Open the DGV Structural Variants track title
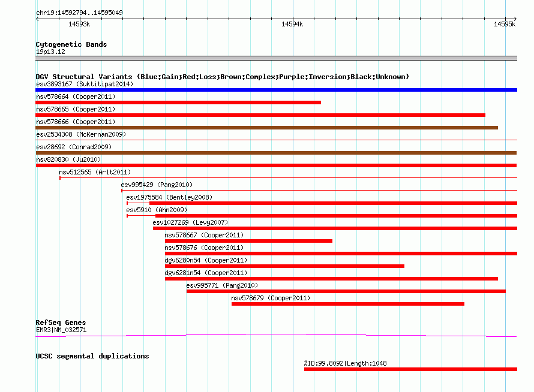This screenshot has height=392, width=534. coord(223,77)
